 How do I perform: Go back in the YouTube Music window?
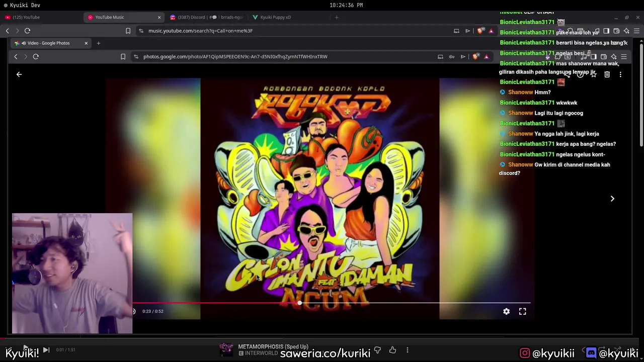7,31
